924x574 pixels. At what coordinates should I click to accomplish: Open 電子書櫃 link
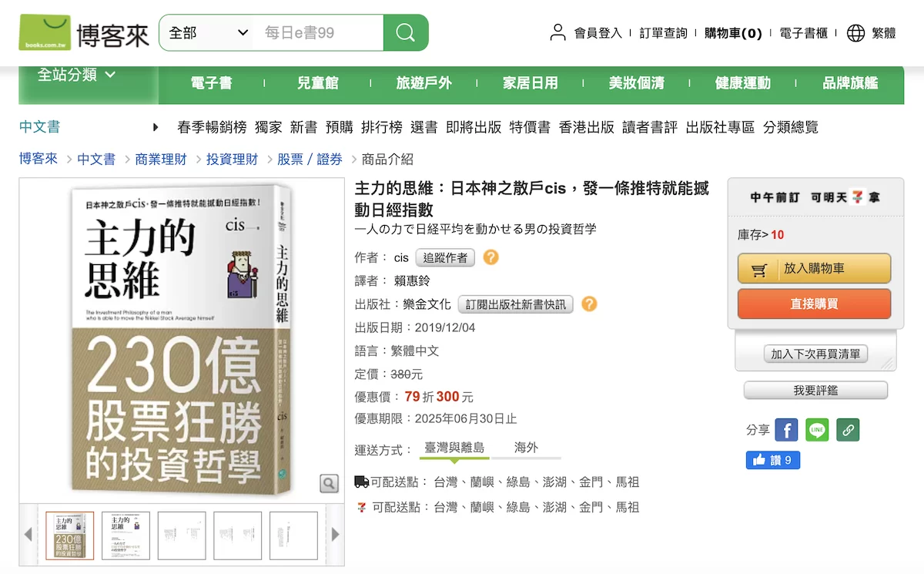tap(803, 33)
